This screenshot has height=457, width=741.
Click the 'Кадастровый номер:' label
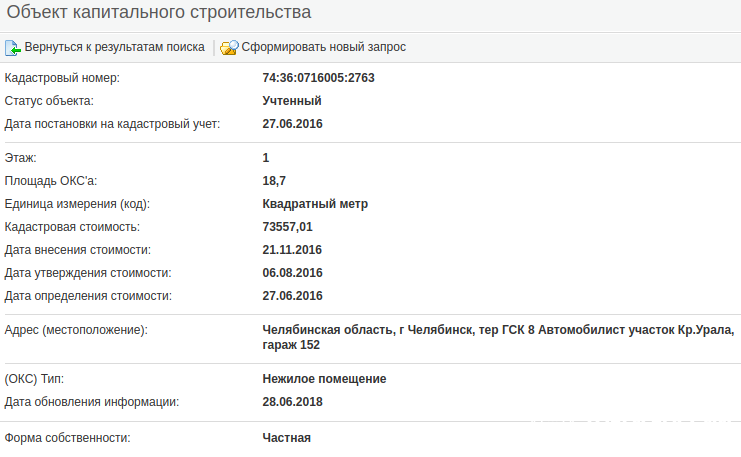click(x=62, y=78)
